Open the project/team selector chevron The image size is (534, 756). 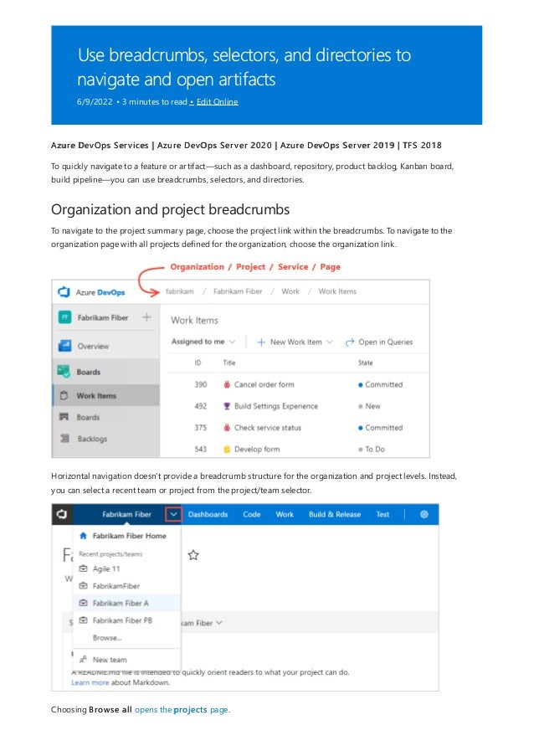(x=173, y=514)
